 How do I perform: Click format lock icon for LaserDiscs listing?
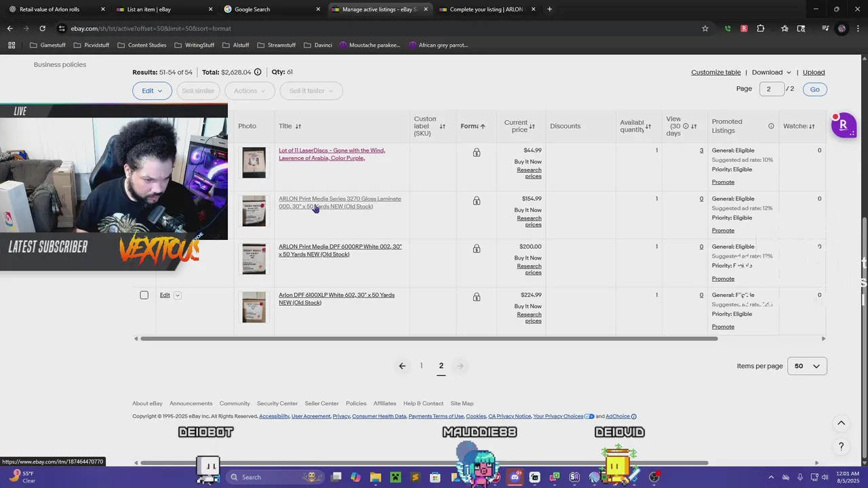coord(477,152)
